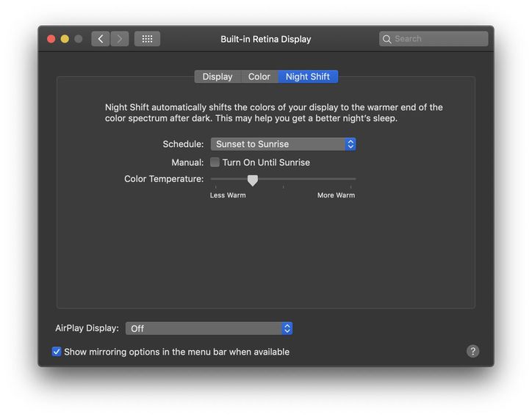Close the window with red button
Screen dimensions: 532x417
click(51, 39)
